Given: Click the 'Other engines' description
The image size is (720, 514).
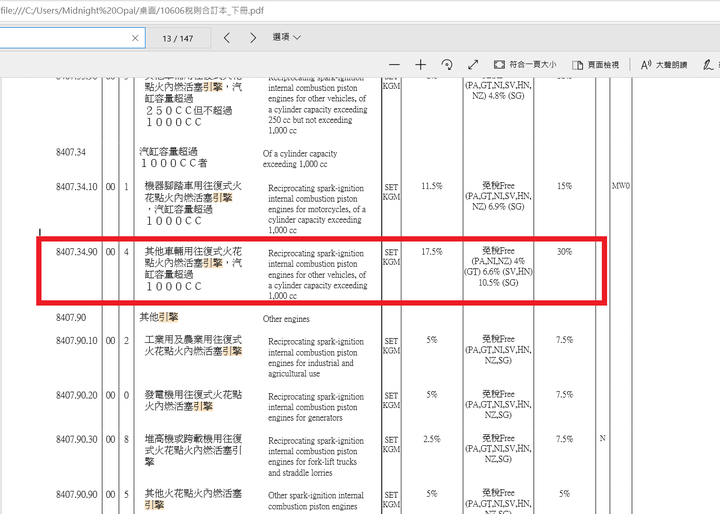Looking at the screenshot, I should (x=286, y=319).
